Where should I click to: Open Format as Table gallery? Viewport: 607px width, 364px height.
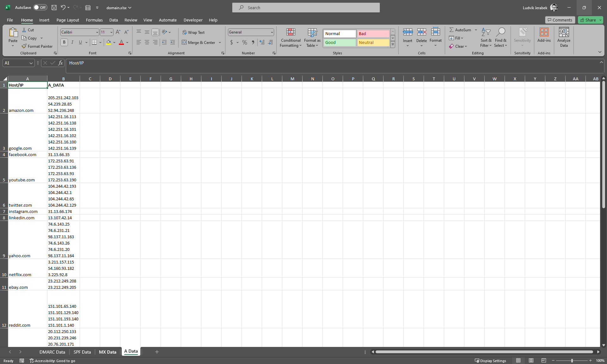pyautogui.click(x=312, y=38)
